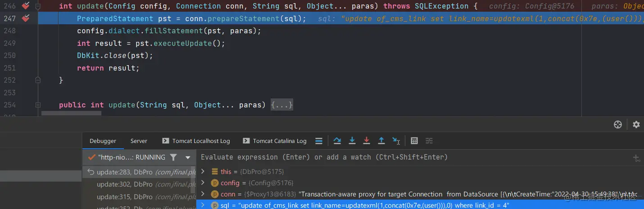This screenshot has width=644, height=209.
Task: Expand the sql variable node
Action: point(203,205)
